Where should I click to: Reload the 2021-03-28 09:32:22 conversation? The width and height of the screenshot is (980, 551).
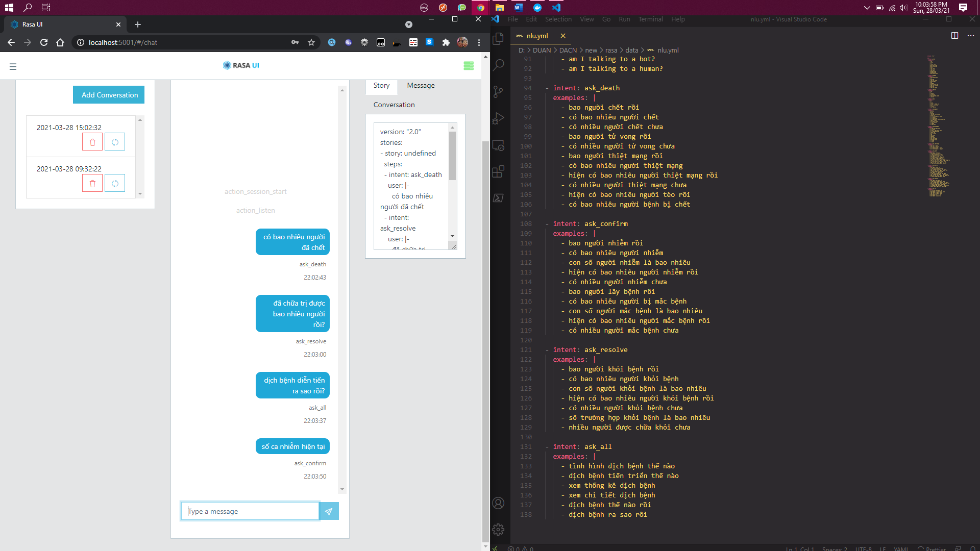click(115, 184)
